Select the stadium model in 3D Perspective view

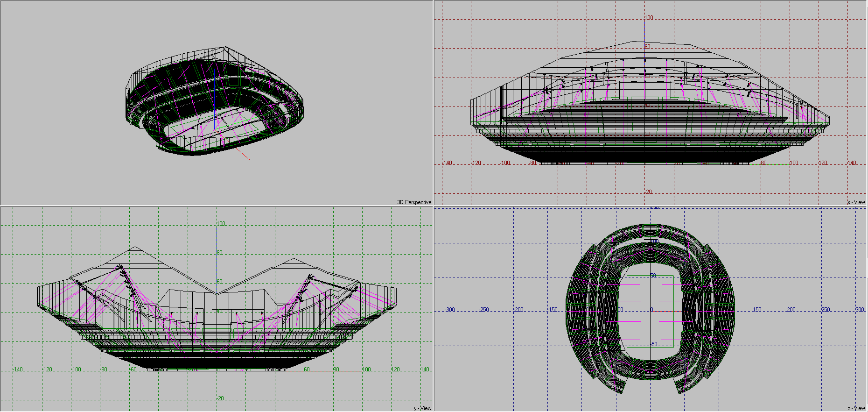(215, 100)
